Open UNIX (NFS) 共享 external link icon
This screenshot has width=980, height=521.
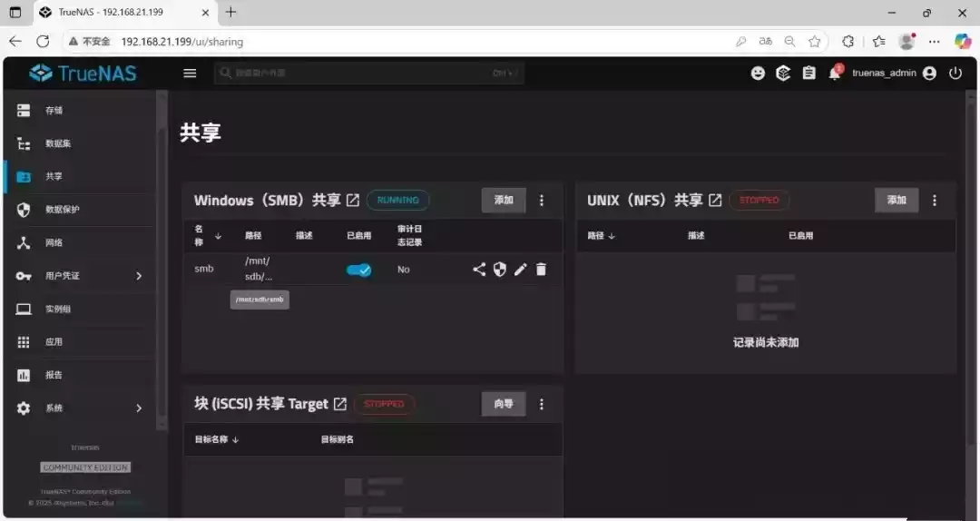click(x=716, y=201)
